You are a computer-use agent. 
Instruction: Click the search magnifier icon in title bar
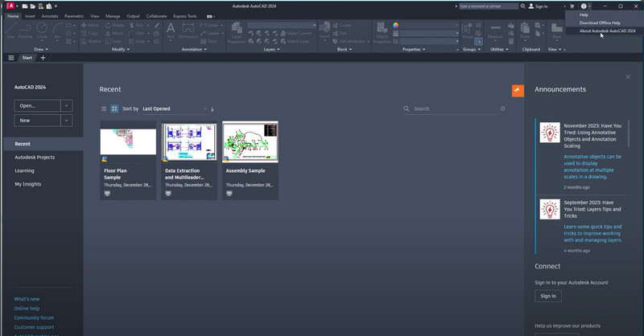pos(522,6)
